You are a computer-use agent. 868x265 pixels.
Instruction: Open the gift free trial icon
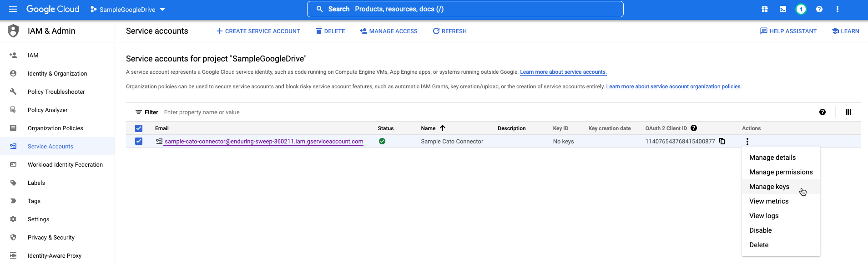[x=765, y=9]
